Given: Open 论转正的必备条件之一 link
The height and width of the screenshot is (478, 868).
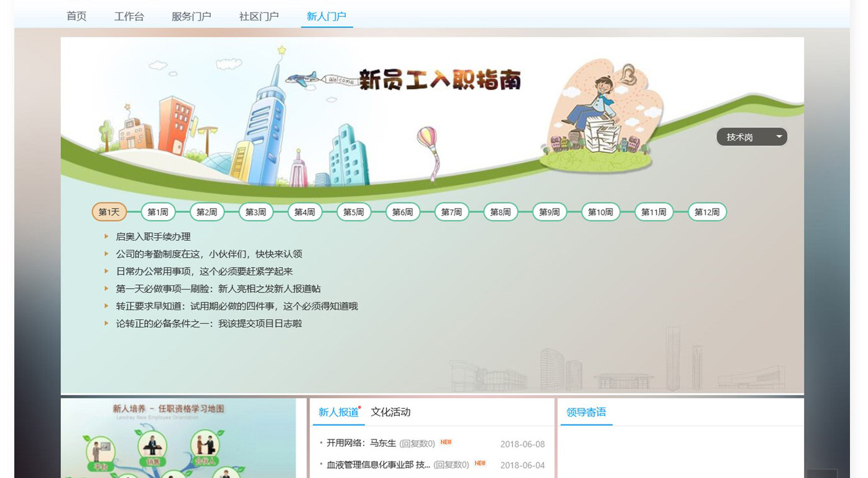Looking at the screenshot, I should [209, 324].
